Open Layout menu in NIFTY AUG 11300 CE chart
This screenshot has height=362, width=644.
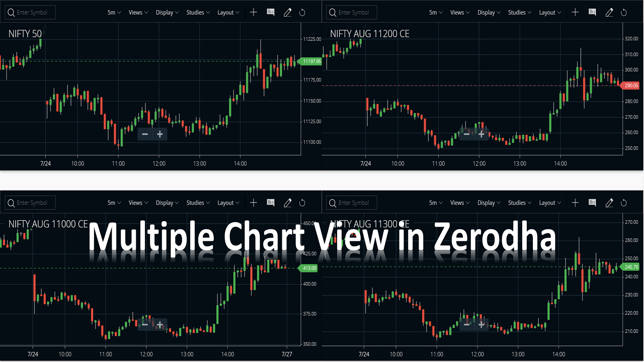click(550, 203)
